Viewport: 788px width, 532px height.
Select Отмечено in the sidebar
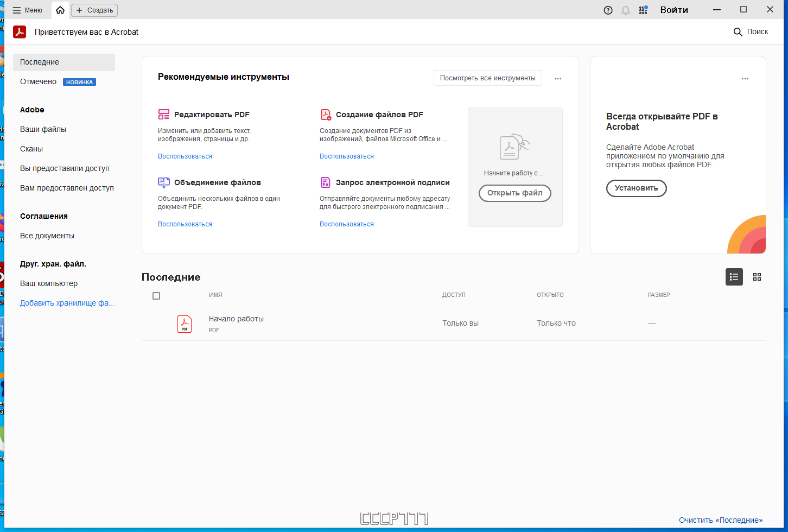pos(38,81)
